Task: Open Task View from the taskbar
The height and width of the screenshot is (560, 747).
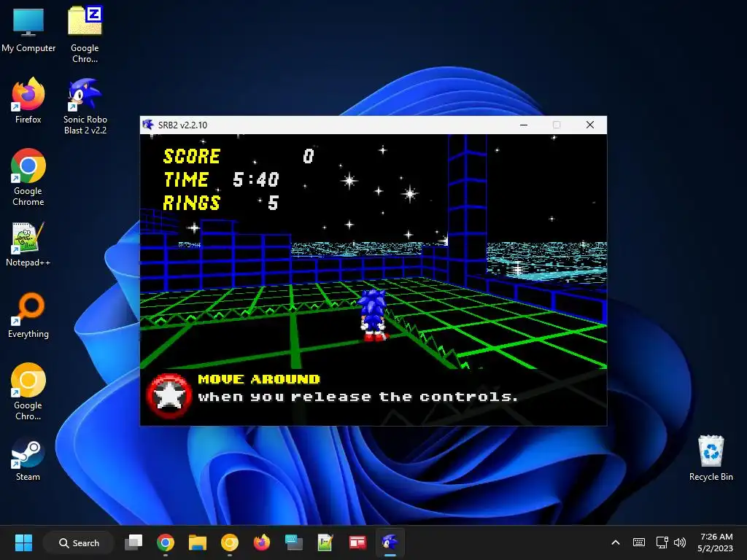Action: [x=133, y=542]
